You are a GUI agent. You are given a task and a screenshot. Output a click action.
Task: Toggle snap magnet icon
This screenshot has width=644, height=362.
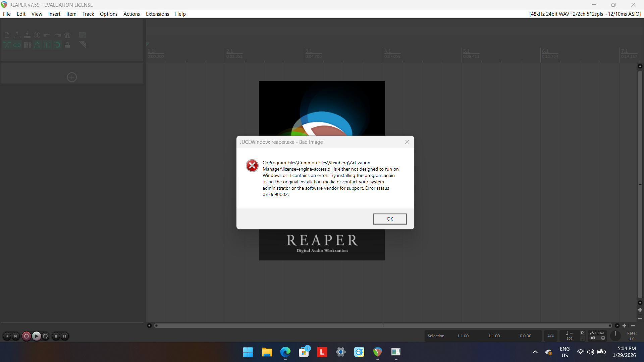pos(57,45)
